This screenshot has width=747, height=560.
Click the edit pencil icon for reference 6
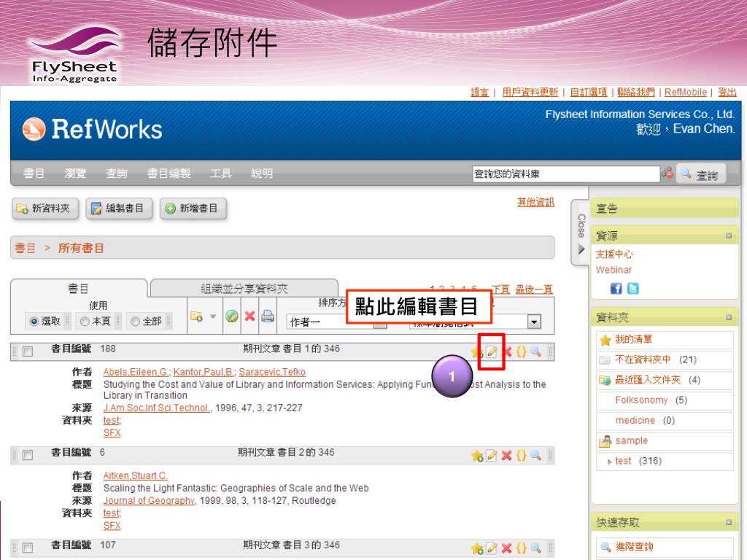click(492, 456)
